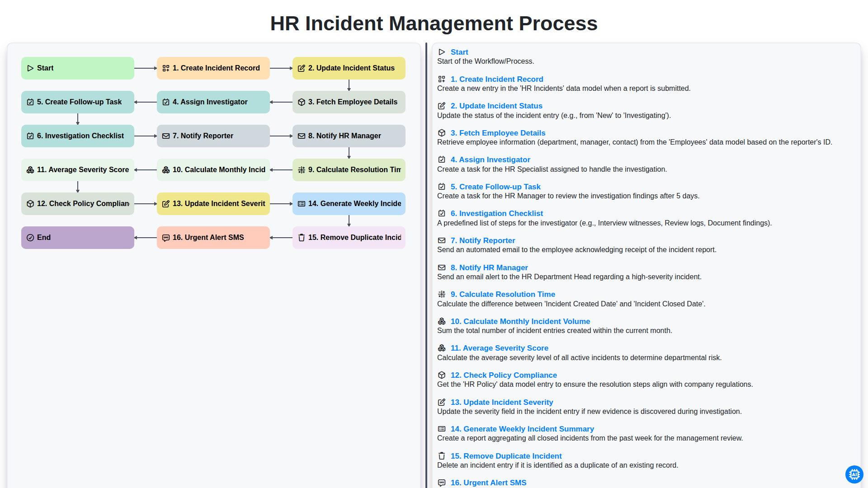Screen dimensions: 868x488
Task: Open the '13. Update Incident Severity' link
Action: (x=502, y=402)
